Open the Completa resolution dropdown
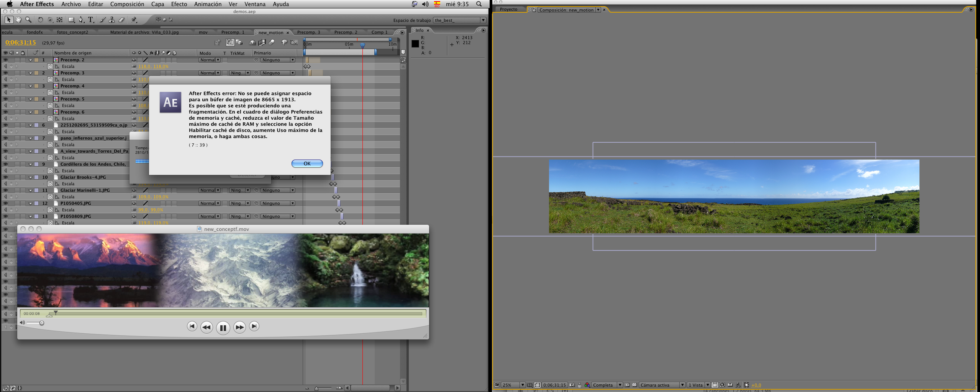Viewport: 980px width, 392px height. pyautogui.click(x=607, y=385)
